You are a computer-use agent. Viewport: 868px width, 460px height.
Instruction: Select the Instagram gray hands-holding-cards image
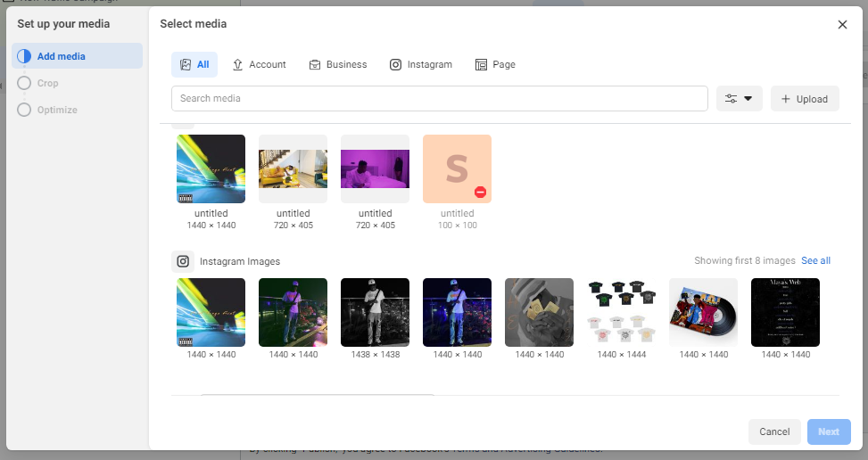(539, 312)
